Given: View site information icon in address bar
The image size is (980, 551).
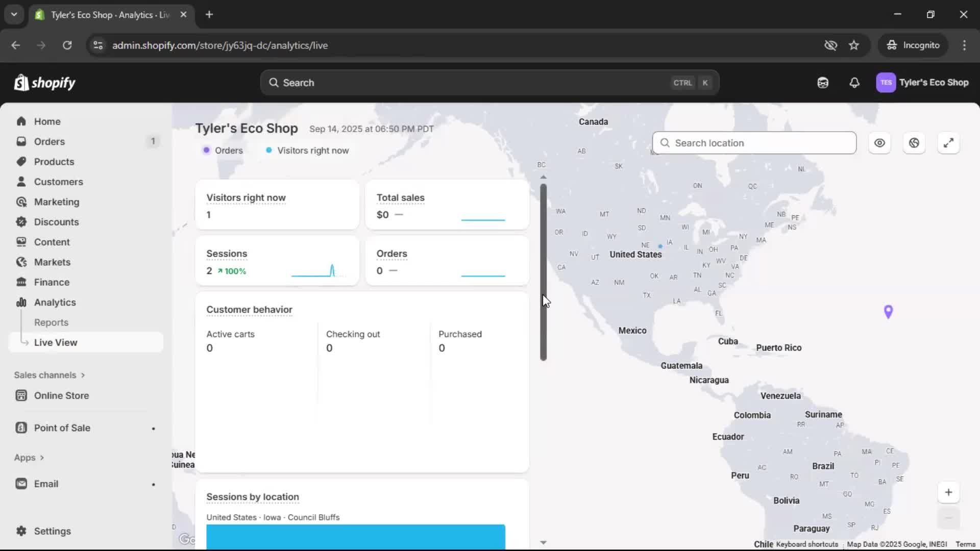Looking at the screenshot, I should (x=98, y=45).
